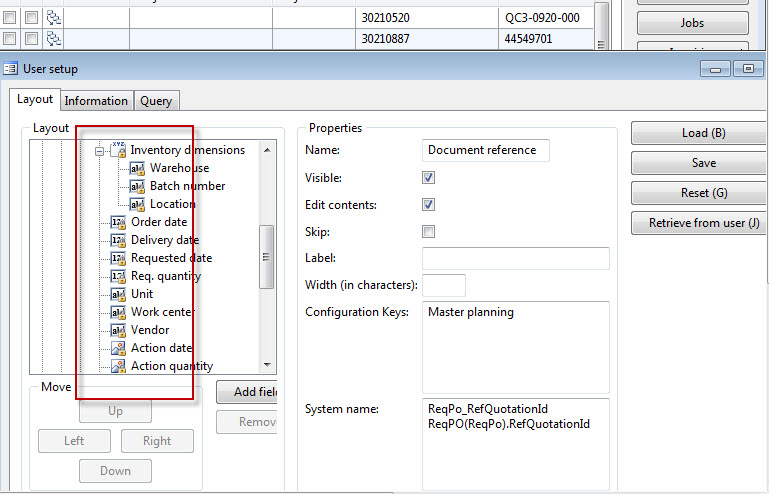Click the Action quantity field icon
This screenshot has width=776, height=495.
click(118, 366)
